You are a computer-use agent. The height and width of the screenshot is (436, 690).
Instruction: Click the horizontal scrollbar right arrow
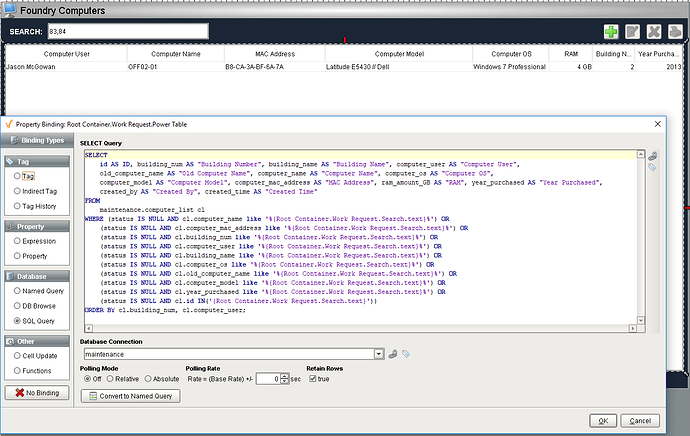click(x=633, y=328)
